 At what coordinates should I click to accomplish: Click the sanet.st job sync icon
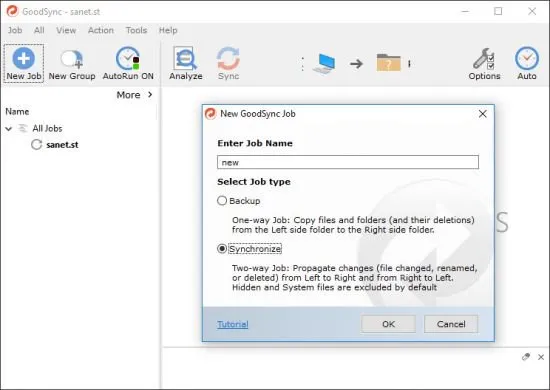pos(36,144)
